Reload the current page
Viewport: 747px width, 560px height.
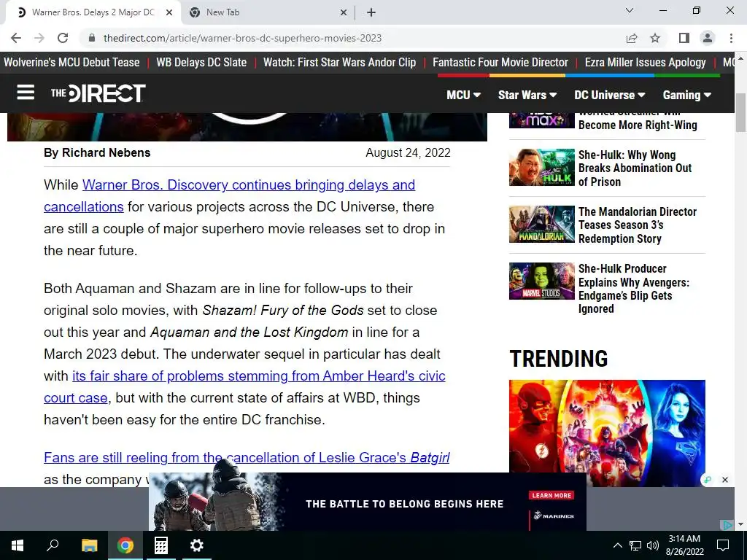coord(63,38)
